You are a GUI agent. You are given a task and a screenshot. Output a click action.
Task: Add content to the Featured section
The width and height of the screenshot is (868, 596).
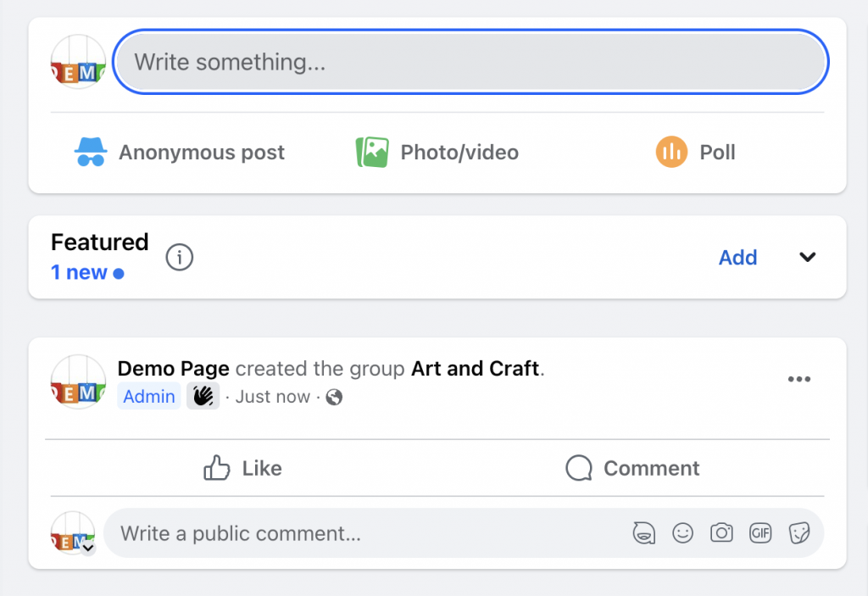point(737,257)
